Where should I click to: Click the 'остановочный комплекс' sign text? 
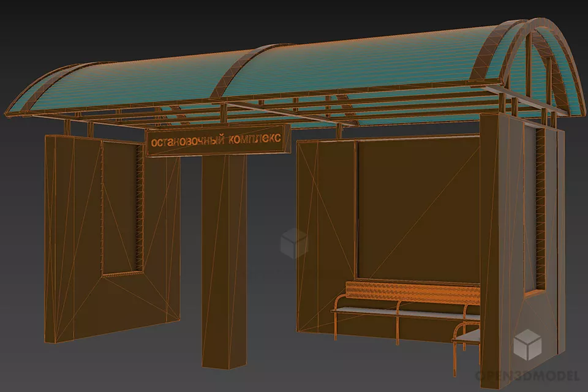[215, 140]
